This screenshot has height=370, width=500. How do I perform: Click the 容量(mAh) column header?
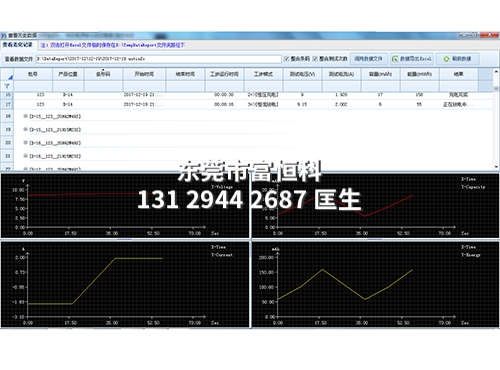tap(380, 74)
